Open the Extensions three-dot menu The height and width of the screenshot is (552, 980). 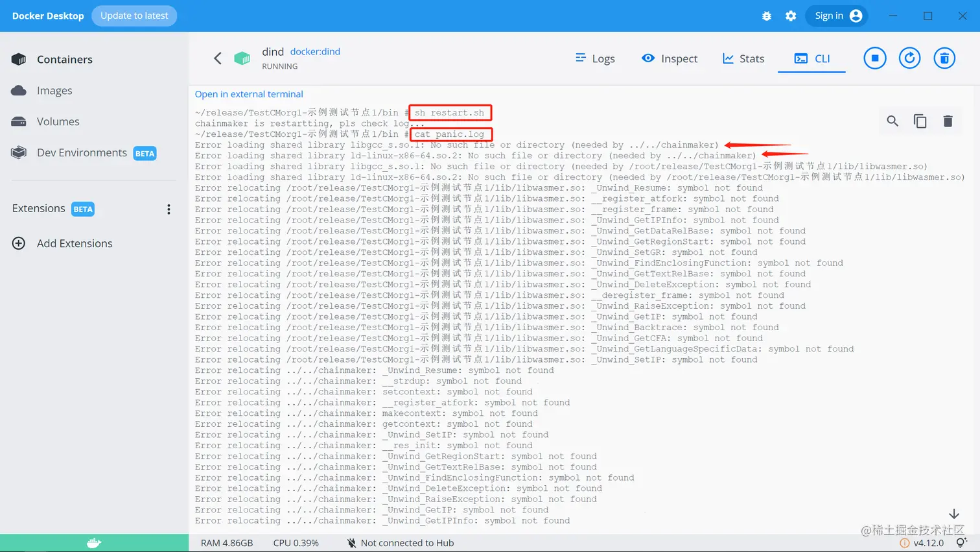click(169, 209)
